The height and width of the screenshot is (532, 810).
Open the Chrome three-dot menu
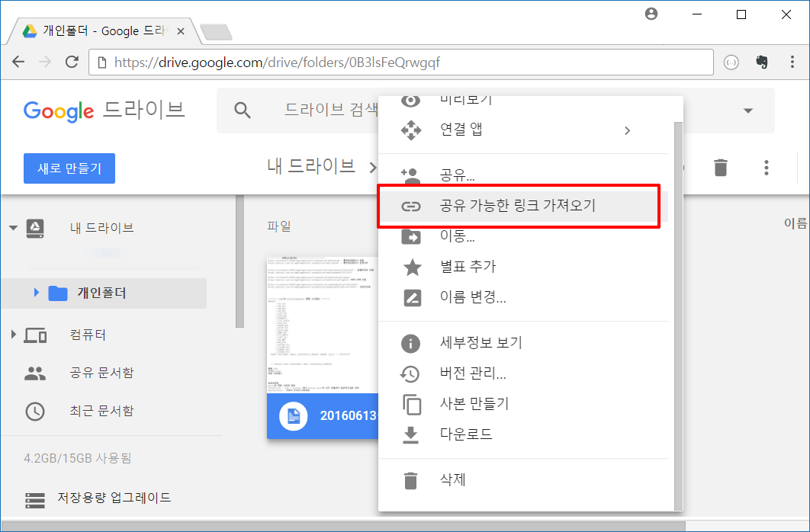click(x=792, y=62)
